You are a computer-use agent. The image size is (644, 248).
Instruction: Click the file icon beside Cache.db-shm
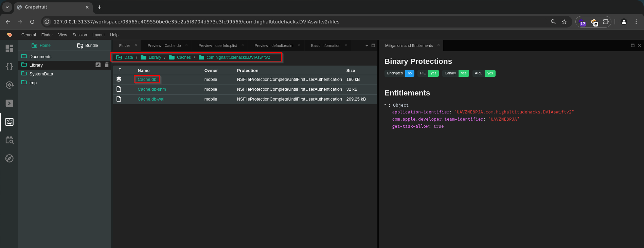pyautogui.click(x=119, y=89)
